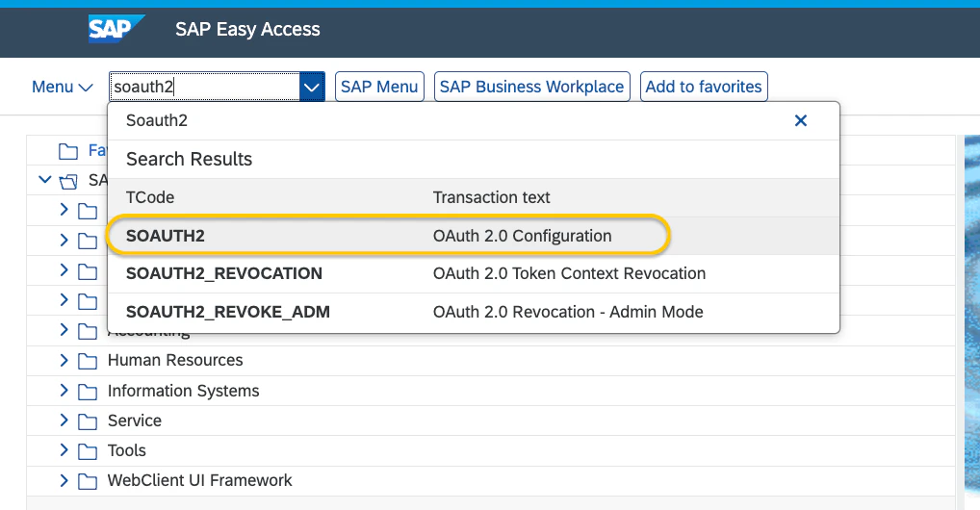Expand the Information Systems folder
The height and width of the screenshot is (510, 980).
[64, 391]
